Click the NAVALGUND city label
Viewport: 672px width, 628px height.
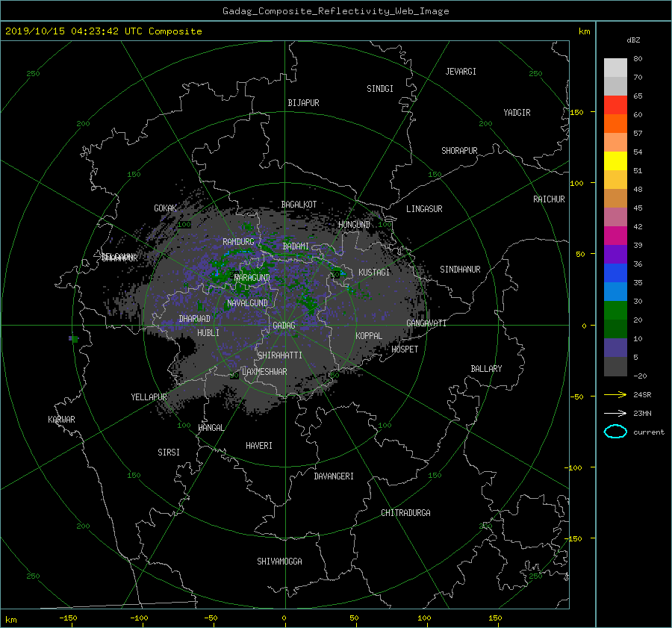coord(247,303)
